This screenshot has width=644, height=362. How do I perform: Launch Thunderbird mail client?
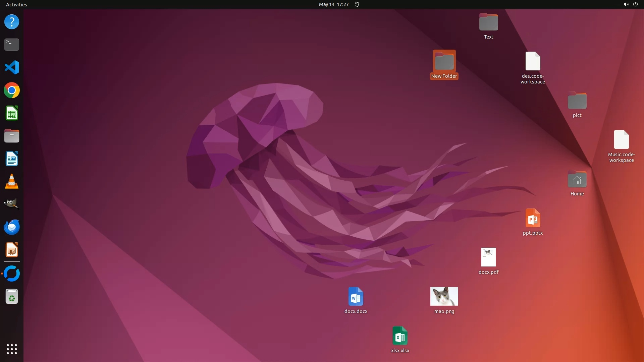click(12, 227)
